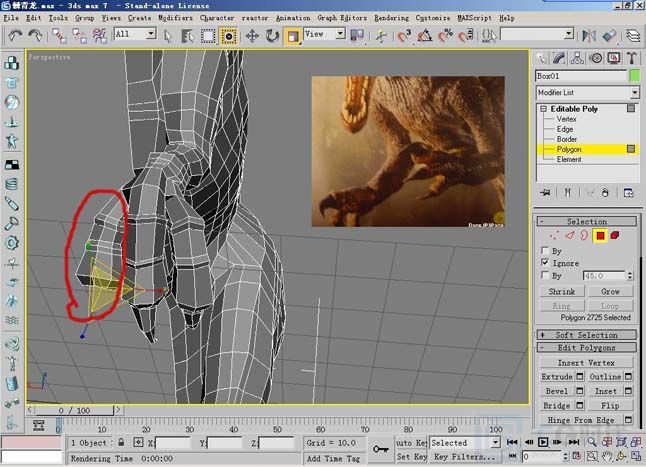The image size is (646, 467).
Task: Collapse the Selection rollout
Action: coord(587,222)
